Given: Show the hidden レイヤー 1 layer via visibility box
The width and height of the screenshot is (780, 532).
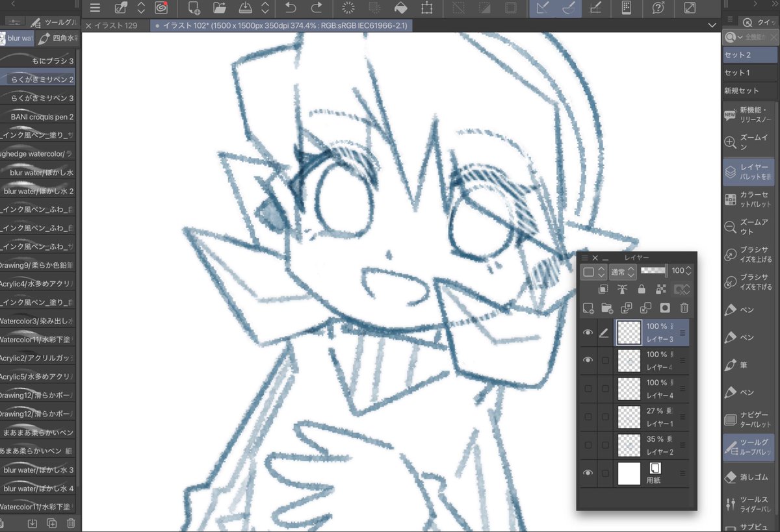Looking at the screenshot, I should click(588, 416).
